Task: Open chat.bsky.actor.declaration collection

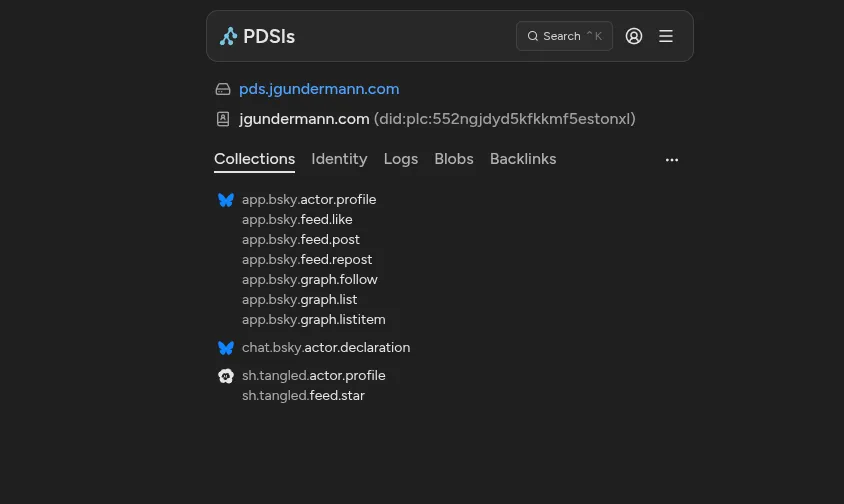Action: coord(326,347)
